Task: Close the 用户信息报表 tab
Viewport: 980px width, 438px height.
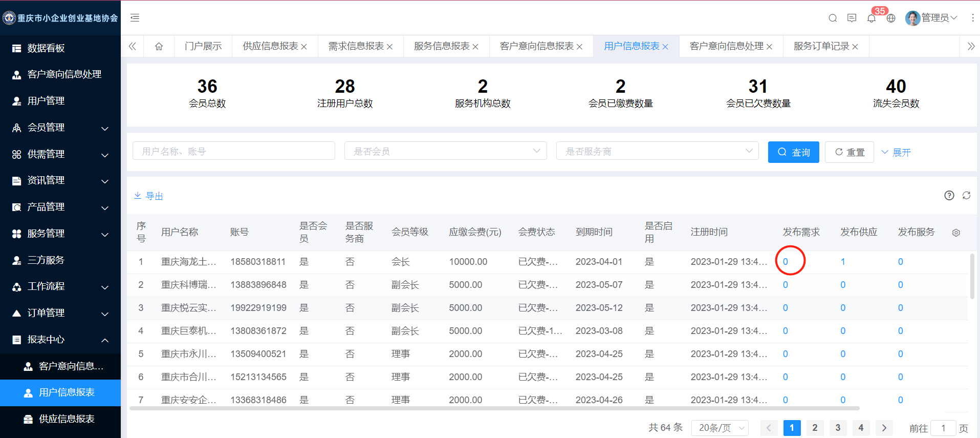Action: (x=665, y=47)
